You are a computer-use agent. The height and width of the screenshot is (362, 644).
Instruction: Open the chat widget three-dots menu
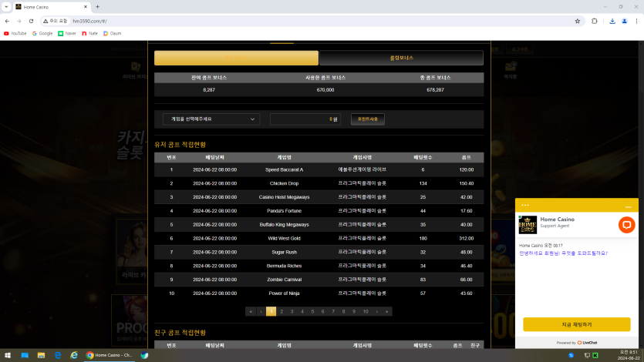pos(525,205)
